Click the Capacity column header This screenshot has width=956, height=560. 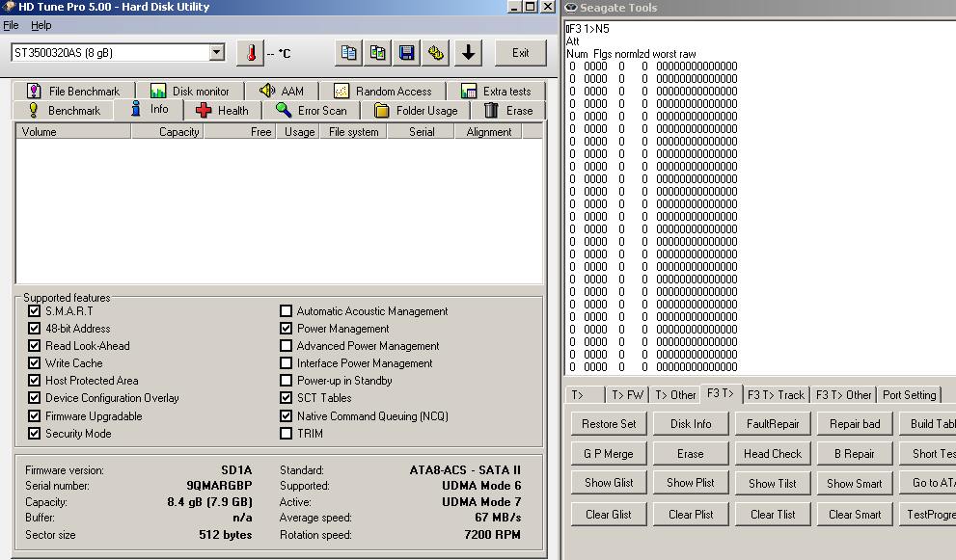click(167, 132)
